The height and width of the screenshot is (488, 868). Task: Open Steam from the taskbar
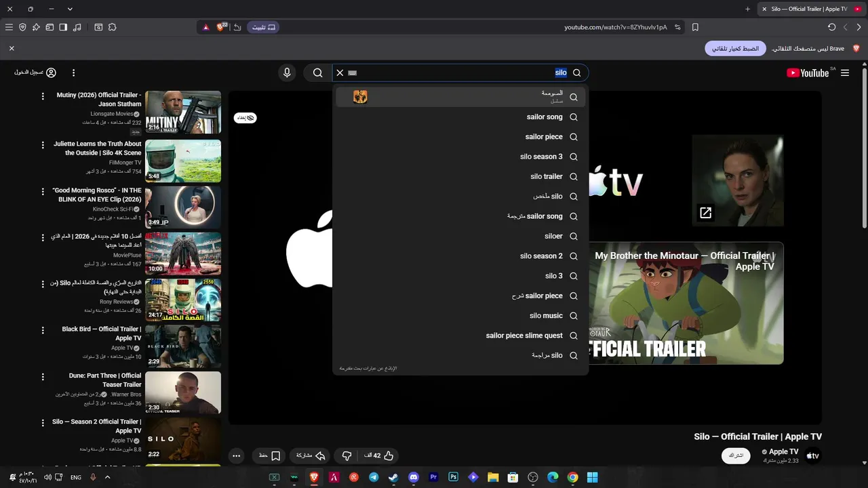(393, 477)
